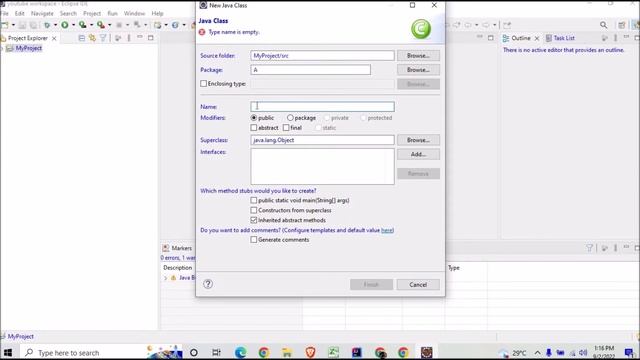Open the dropdown arrow beside Debug icon

click(x=56, y=25)
